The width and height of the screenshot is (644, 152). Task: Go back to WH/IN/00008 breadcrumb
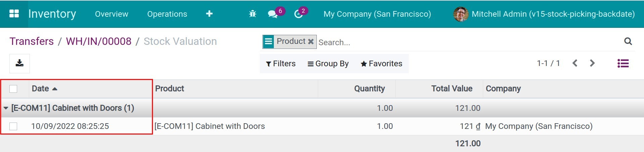(99, 41)
